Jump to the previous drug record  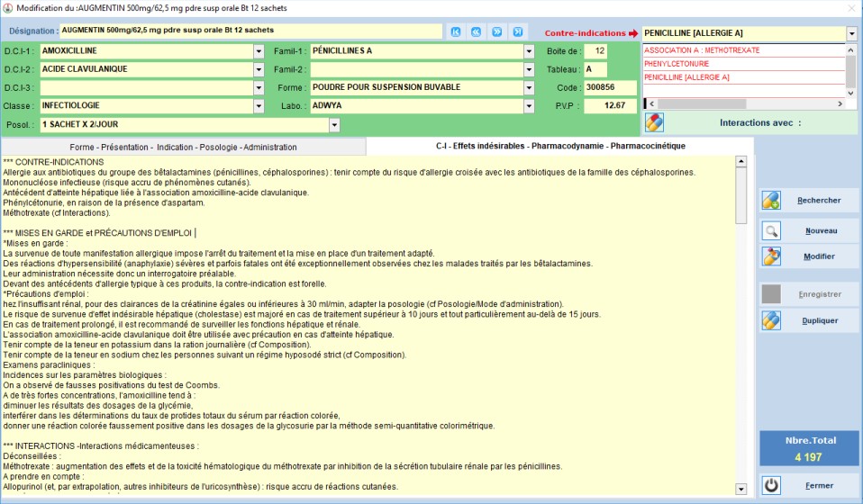pos(477,31)
